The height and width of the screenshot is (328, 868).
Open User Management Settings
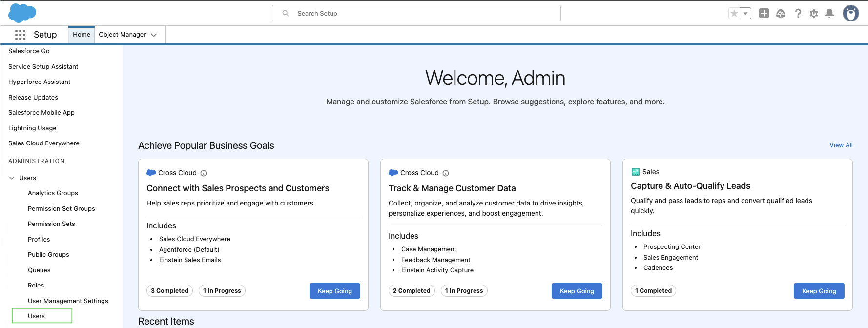point(68,301)
